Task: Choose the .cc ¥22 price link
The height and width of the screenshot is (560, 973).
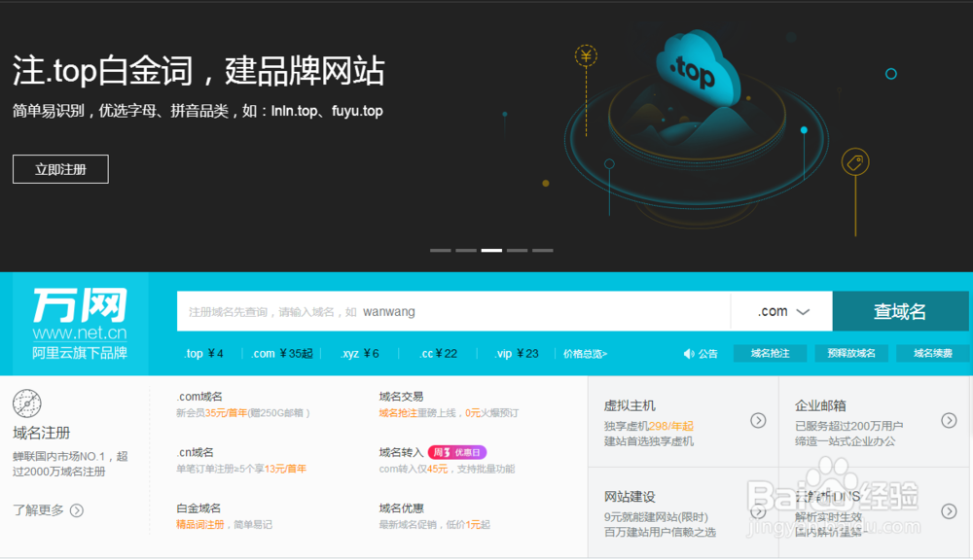Action: tap(438, 354)
